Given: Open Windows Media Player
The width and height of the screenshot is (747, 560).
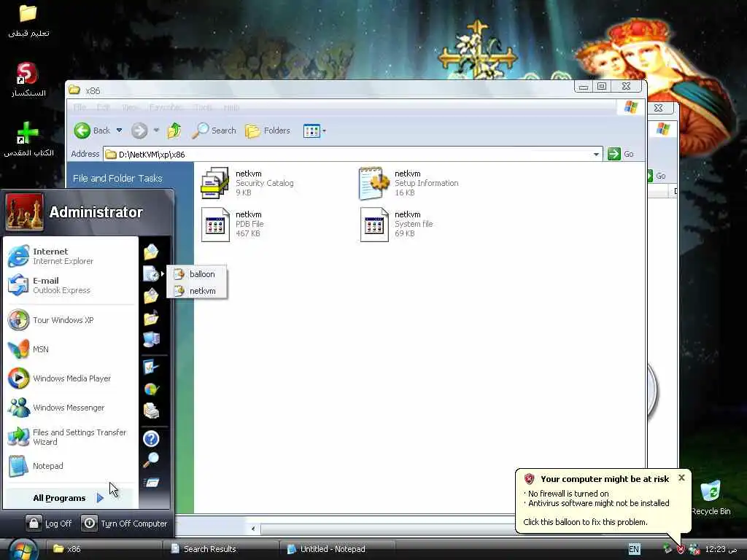Looking at the screenshot, I should pyautogui.click(x=71, y=378).
